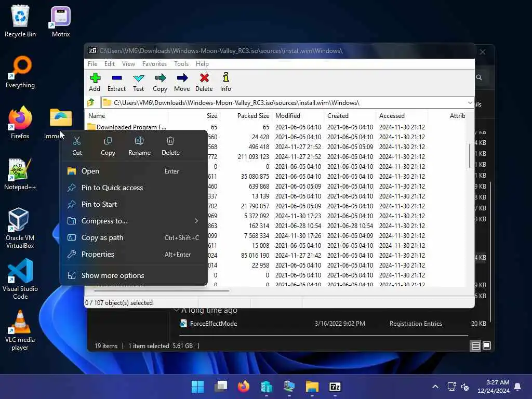Open File Explorer from the taskbar
This screenshot has height=399, width=532.
click(312, 387)
